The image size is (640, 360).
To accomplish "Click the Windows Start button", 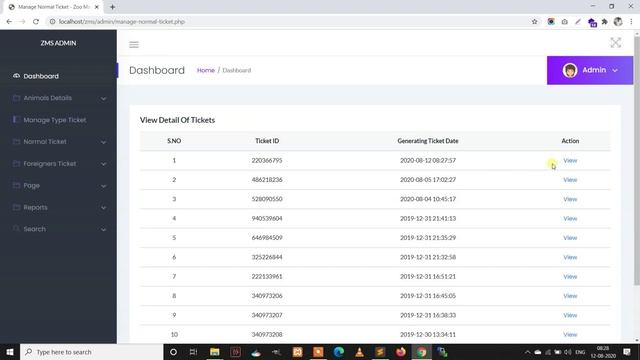I will coord(10,352).
